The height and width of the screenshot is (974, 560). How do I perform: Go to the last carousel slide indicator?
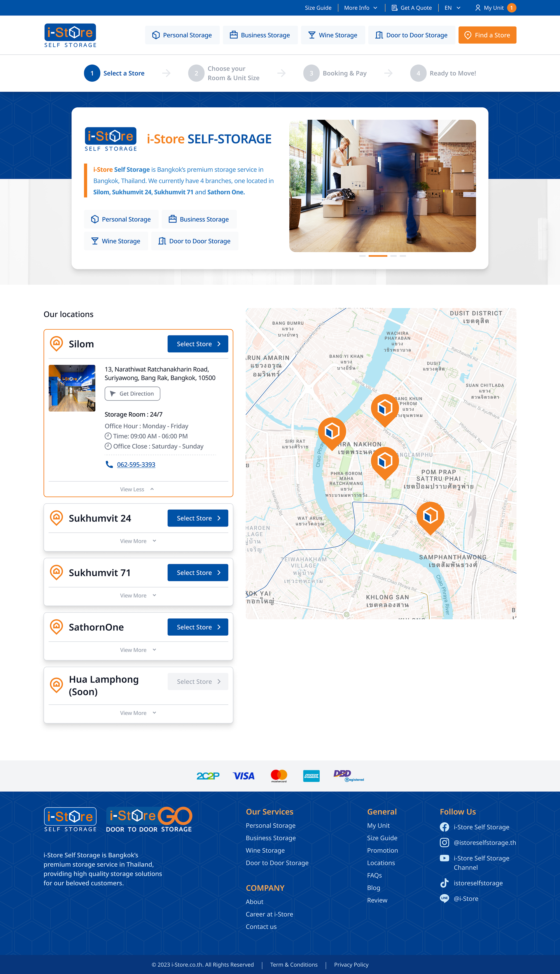click(x=403, y=256)
